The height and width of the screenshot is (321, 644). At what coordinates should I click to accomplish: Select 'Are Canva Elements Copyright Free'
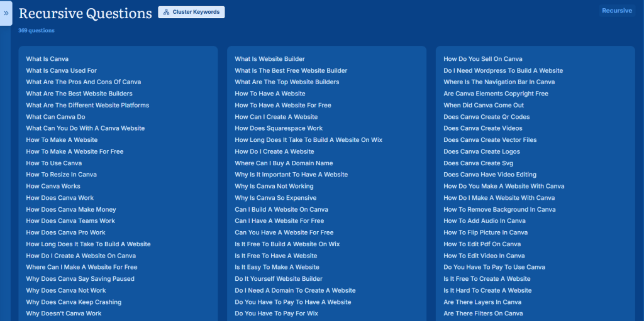point(496,94)
